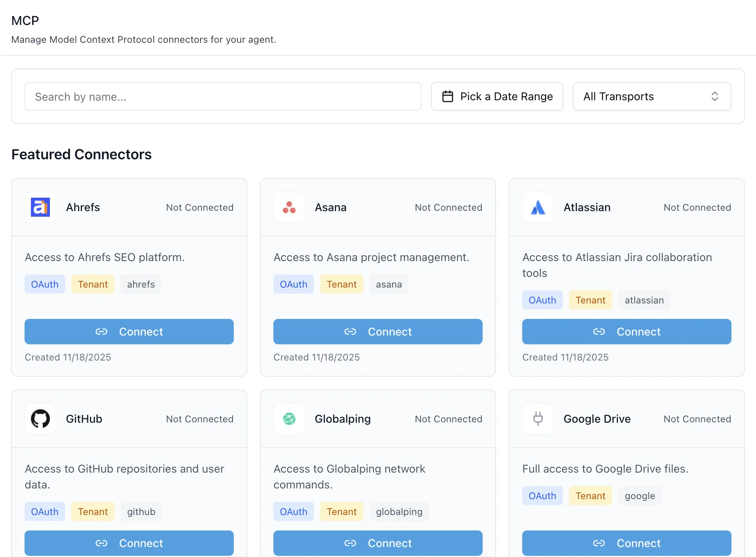
Task: Open the All Transports dropdown
Action: click(x=652, y=96)
